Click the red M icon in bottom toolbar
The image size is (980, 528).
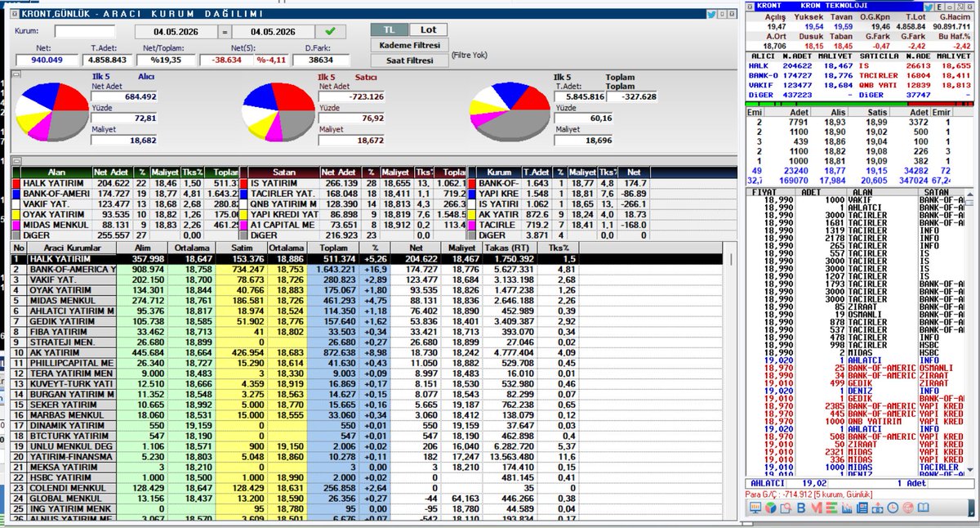pos(817,508)
